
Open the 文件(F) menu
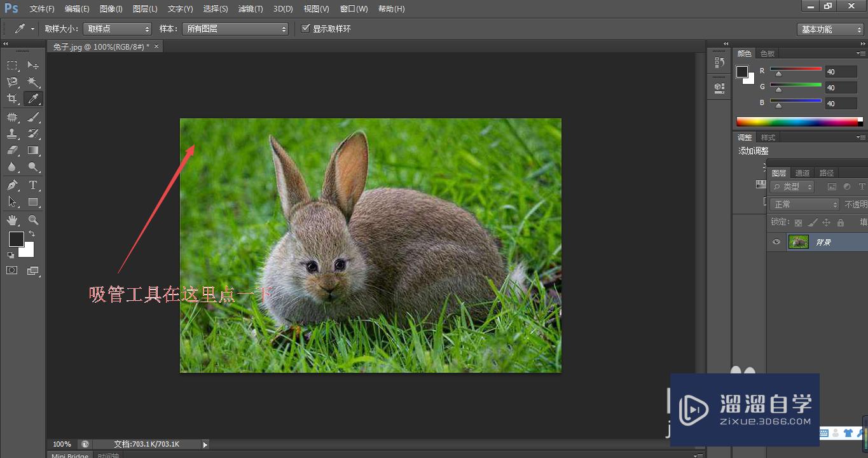[x=42, y=9]
